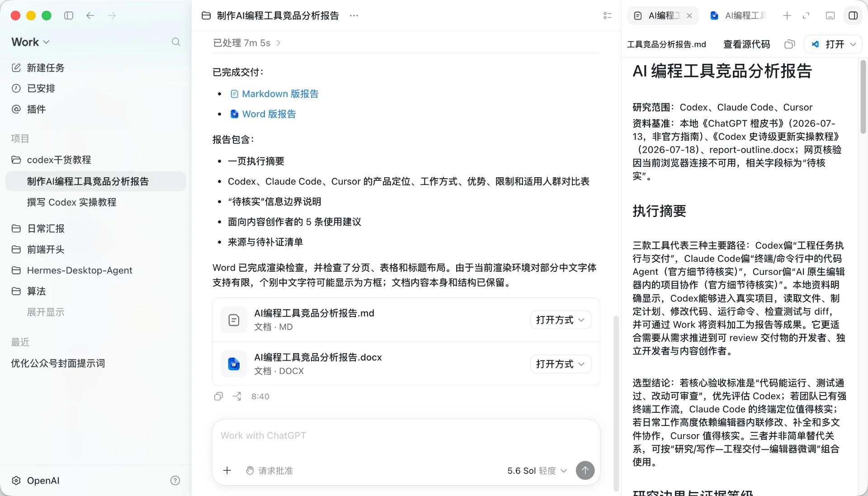
Task: Close the first AI编程工 tab
Action: [x=689, y=15]
